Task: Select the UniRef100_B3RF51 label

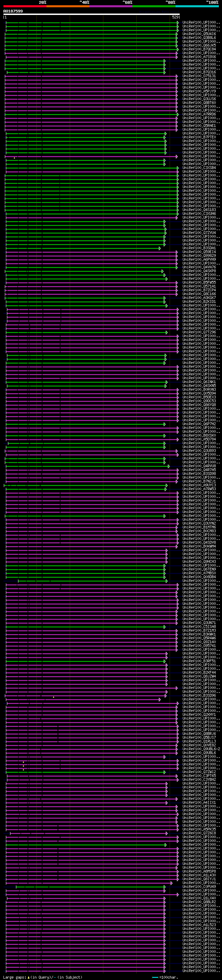Action: click(x=199, y=661)
